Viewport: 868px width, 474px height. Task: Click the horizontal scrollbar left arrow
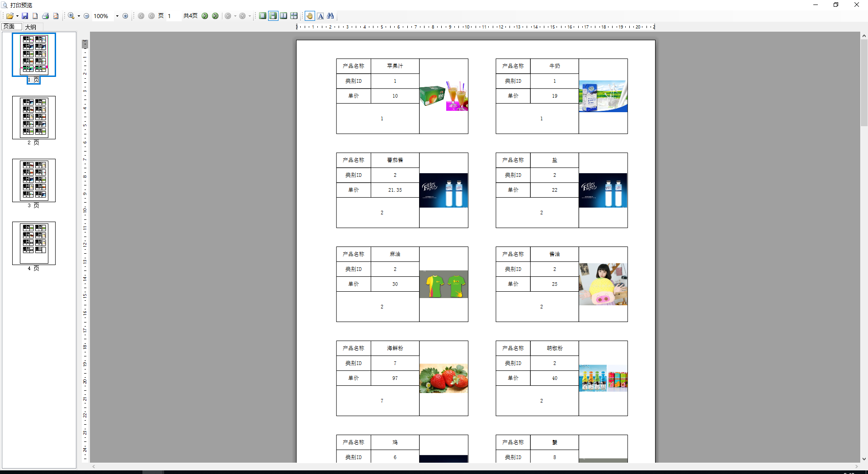coord(94,466)
